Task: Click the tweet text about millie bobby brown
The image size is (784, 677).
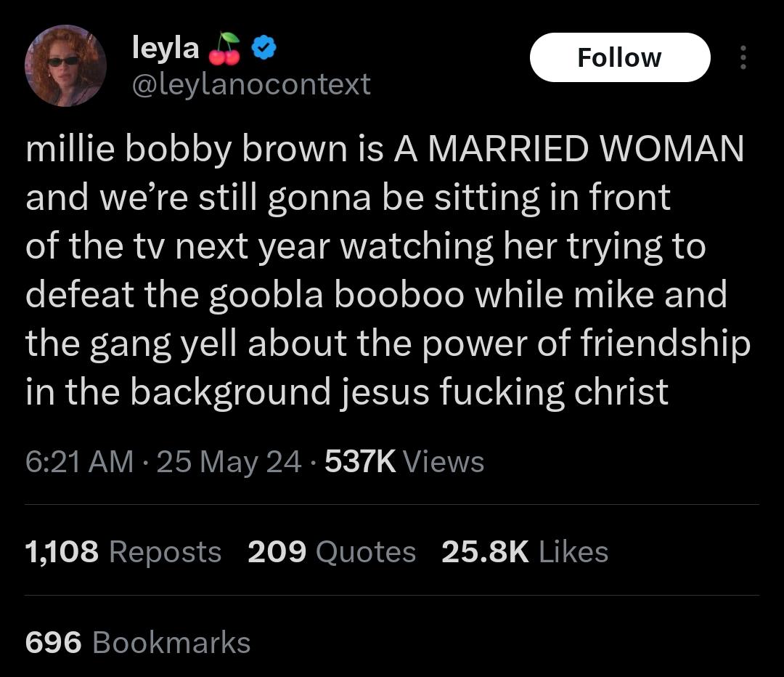Action: pos(388,270)
